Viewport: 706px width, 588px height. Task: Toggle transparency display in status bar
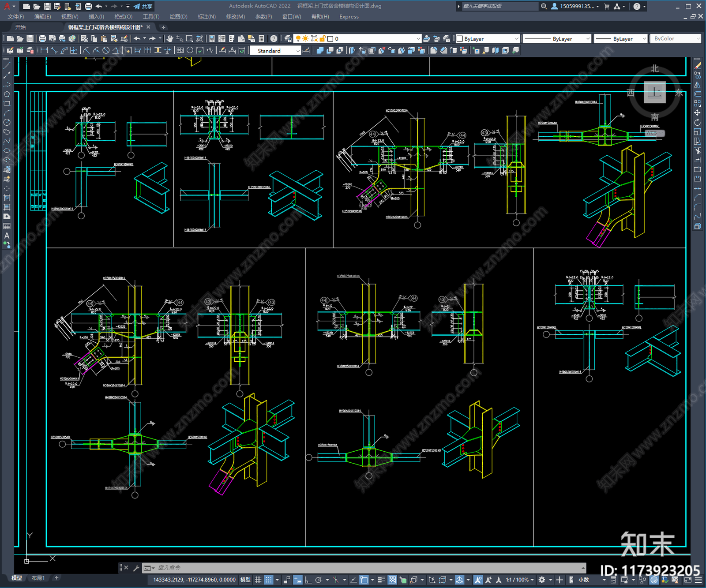392,580
